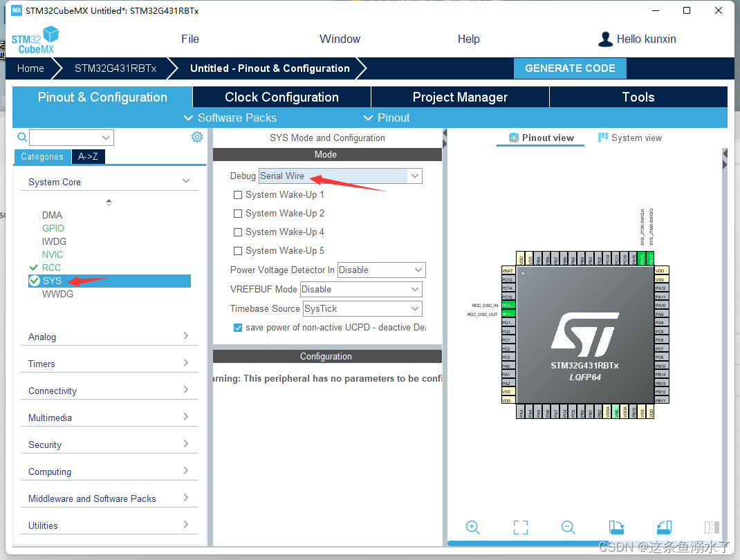Viewport: 740px width, 560px height.
Task: Check the System Wake-Up 1 checkbox
Action: click(x=238, y=194)
